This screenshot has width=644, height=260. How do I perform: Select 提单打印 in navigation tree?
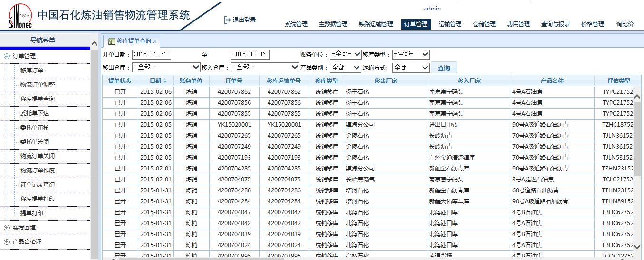[32, 213]
